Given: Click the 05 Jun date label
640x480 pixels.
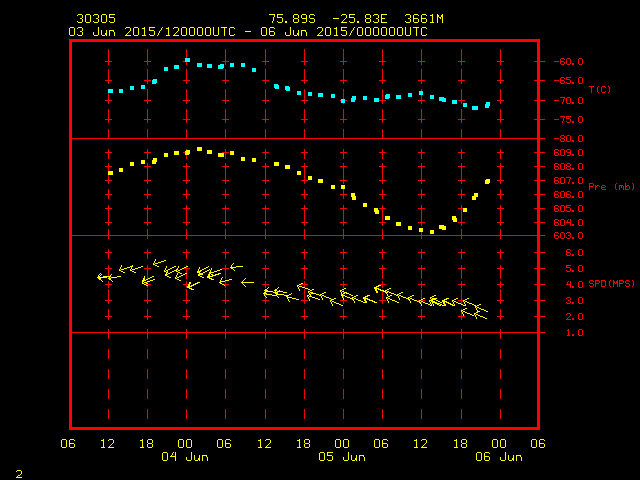Looking at the screenshot, I should (342, 457).
